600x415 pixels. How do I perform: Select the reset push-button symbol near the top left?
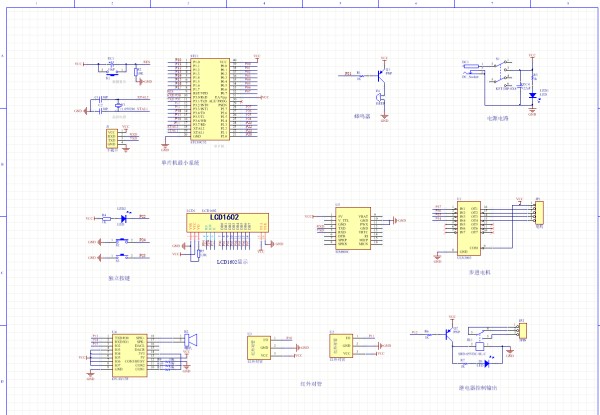point(111,72)
